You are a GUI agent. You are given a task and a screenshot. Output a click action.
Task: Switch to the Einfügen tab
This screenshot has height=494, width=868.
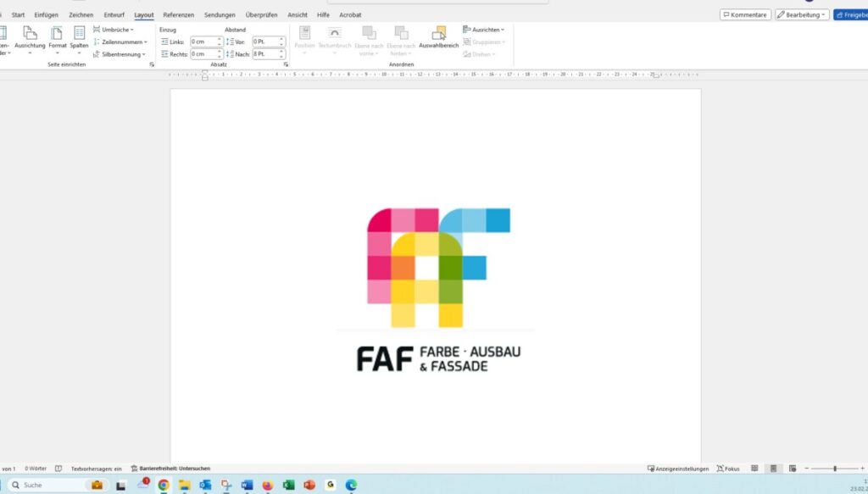46,15
